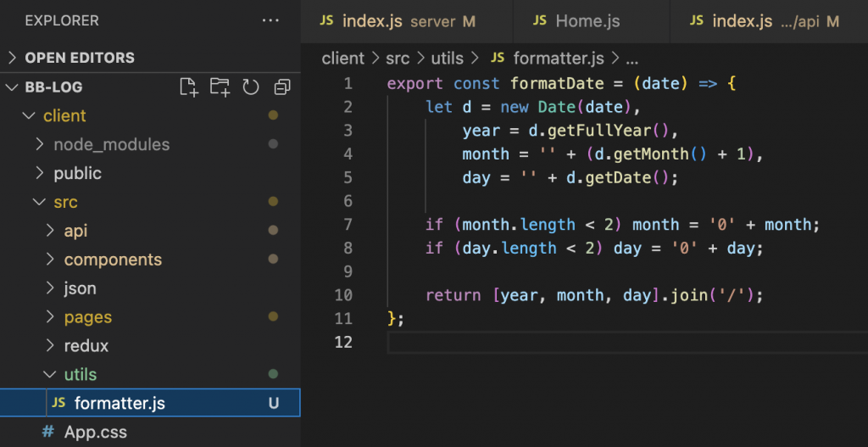Collapse all folders in explorer

pyautogui.click(x=282, y=87)
